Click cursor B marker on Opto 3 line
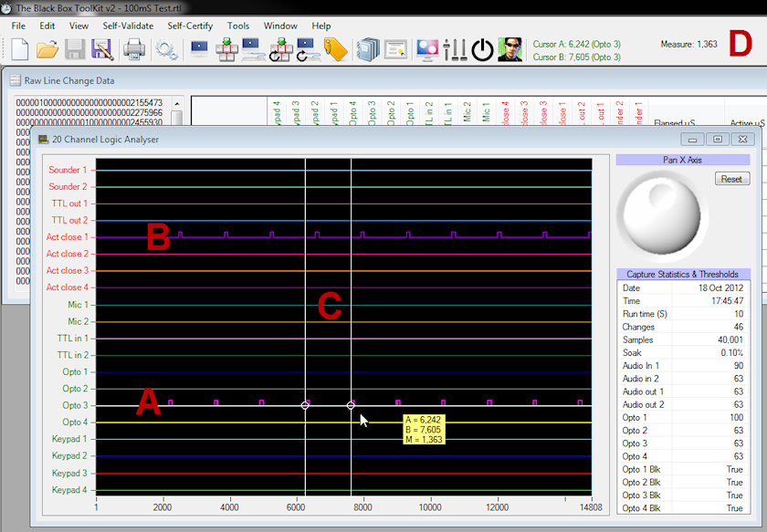This screenshot has height=532, width=767. pos(351,405)
